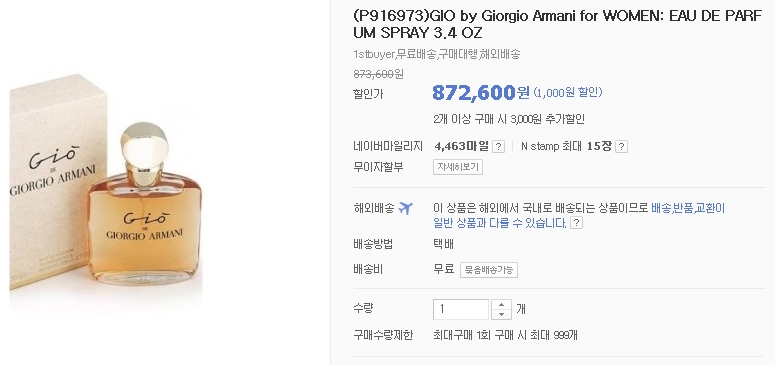Open the 배송,반품,교환이 shipping policy link
The height and width of the screenshot is (365, 775).
click(x=688, y=208)
